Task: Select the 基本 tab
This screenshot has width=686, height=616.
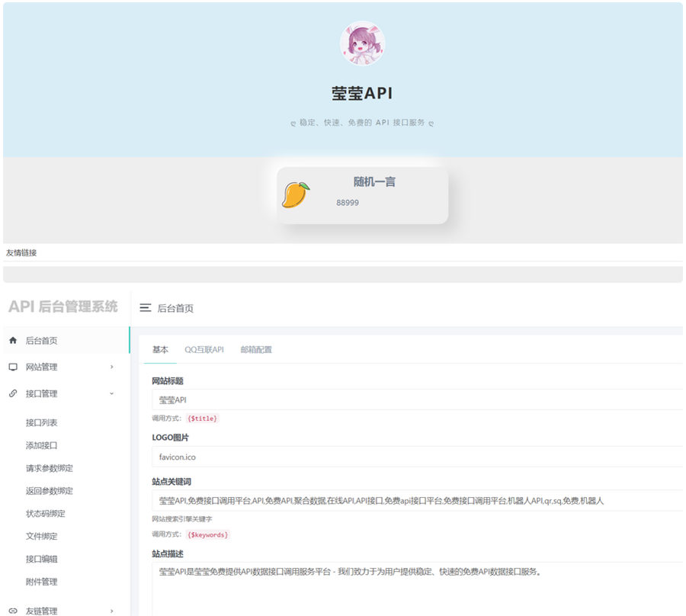Action: point(160,350)
